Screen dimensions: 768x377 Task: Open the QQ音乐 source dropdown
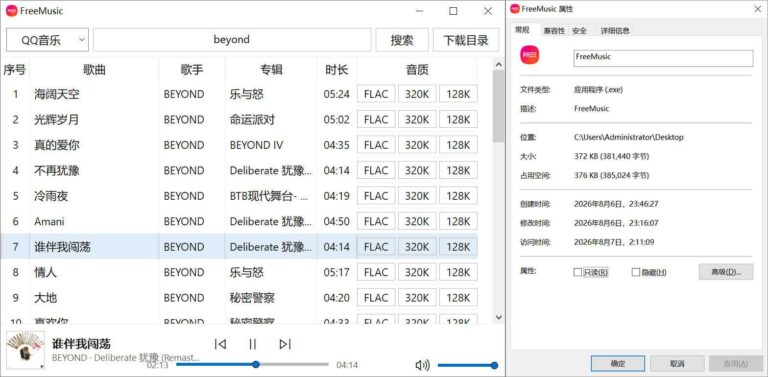pyautogui.click(x=48, y=40)
